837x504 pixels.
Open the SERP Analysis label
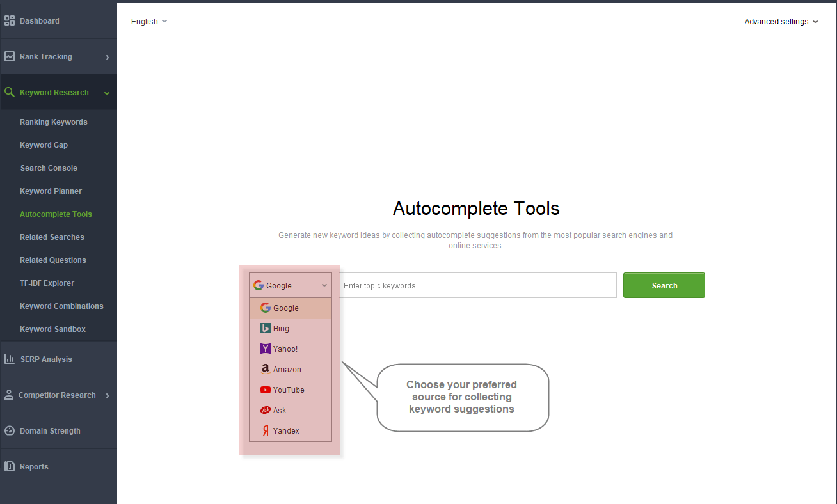tap(46, 359)
